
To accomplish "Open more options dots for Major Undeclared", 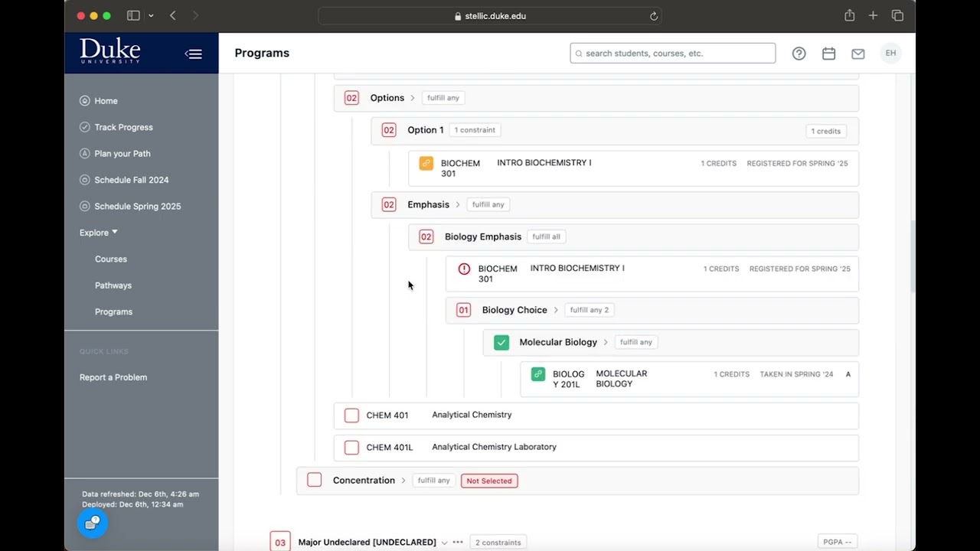I will (x=458, y=542).
